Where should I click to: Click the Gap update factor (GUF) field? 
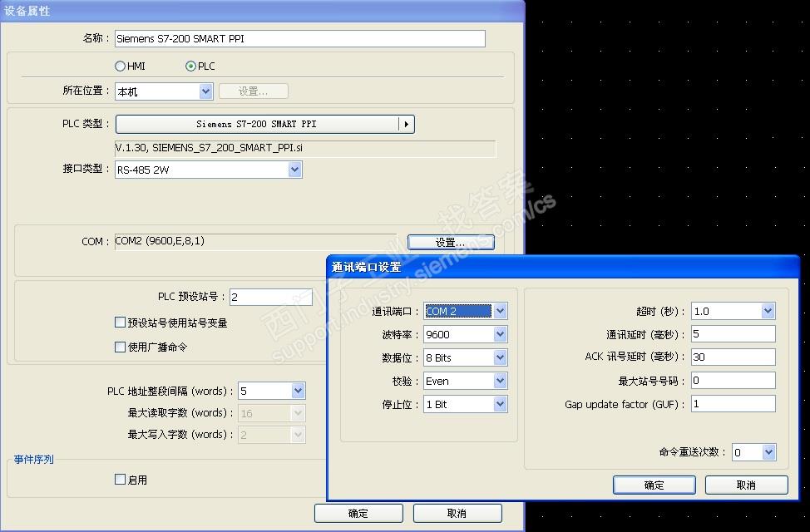click(x=733, y=404)
